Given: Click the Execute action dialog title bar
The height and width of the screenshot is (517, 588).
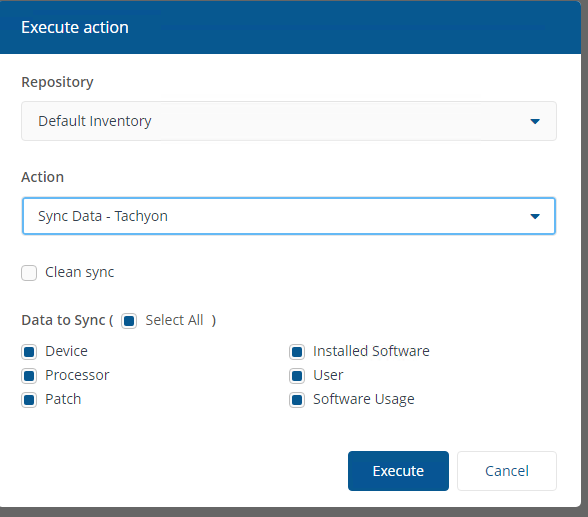Looking at the screenshot, I should pyautogui.click(x=290, y=27).
